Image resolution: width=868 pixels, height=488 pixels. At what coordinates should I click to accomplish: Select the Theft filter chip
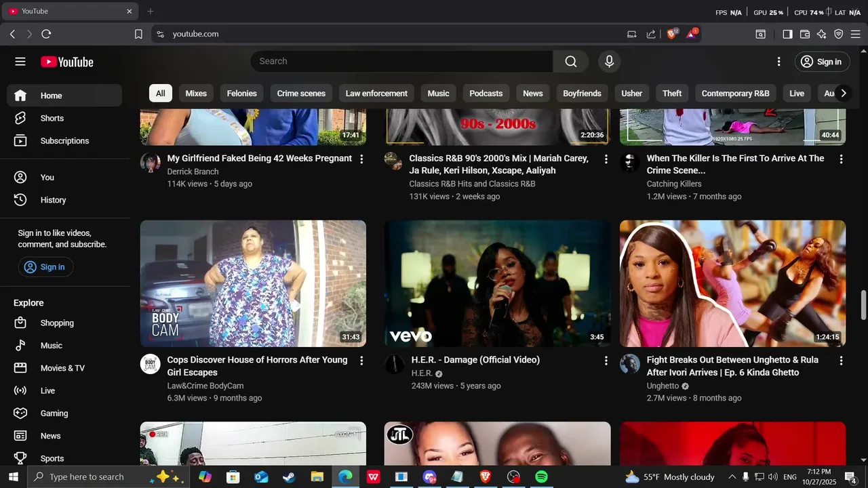coord(672,94)
